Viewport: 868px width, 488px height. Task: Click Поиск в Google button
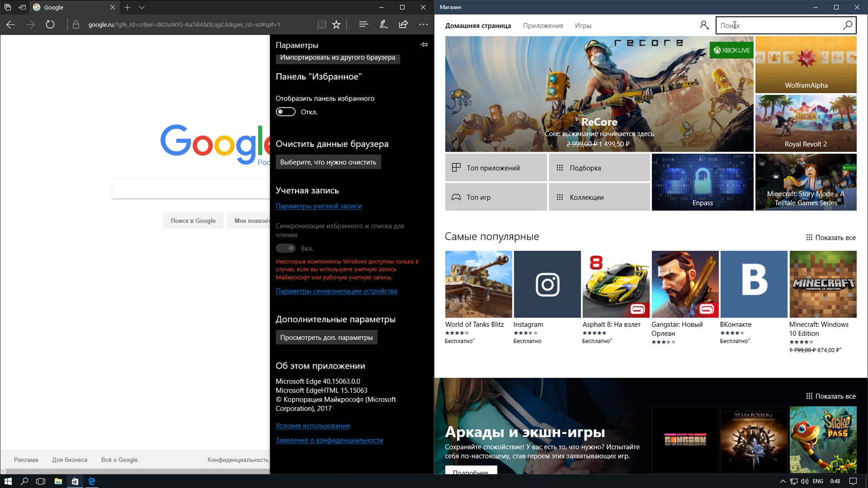(x=193, y=221)
